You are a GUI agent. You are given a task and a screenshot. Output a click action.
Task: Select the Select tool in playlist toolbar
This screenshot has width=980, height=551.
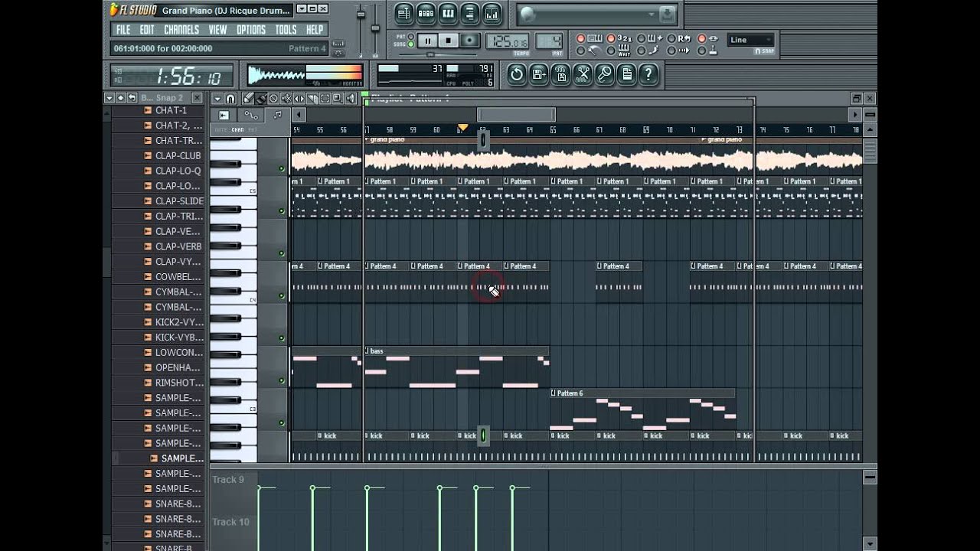325,98
